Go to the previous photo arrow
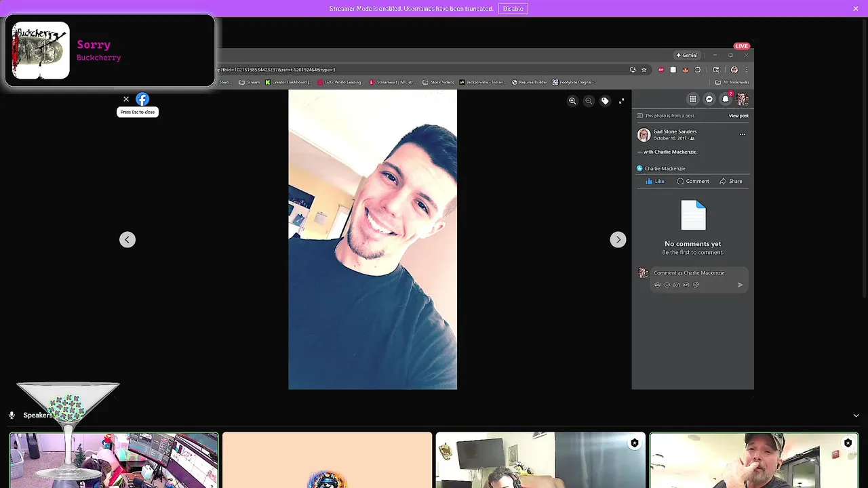The image size is (868, 488). tap(127, 239)
